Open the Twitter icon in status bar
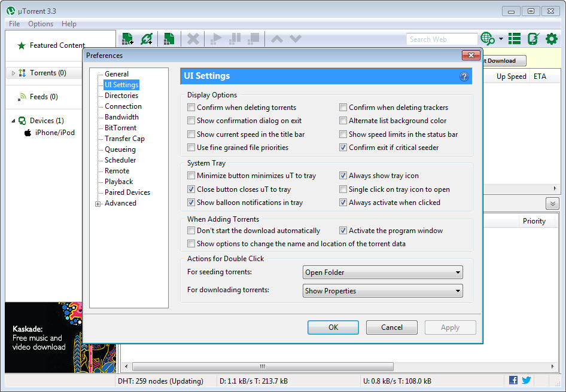 tap(527, 380)
